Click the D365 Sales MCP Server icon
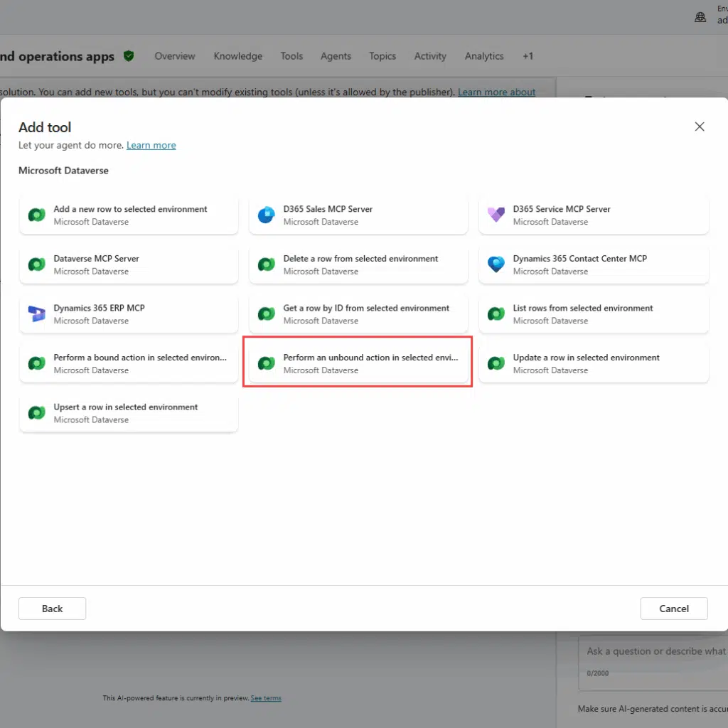 coord(266,215)
